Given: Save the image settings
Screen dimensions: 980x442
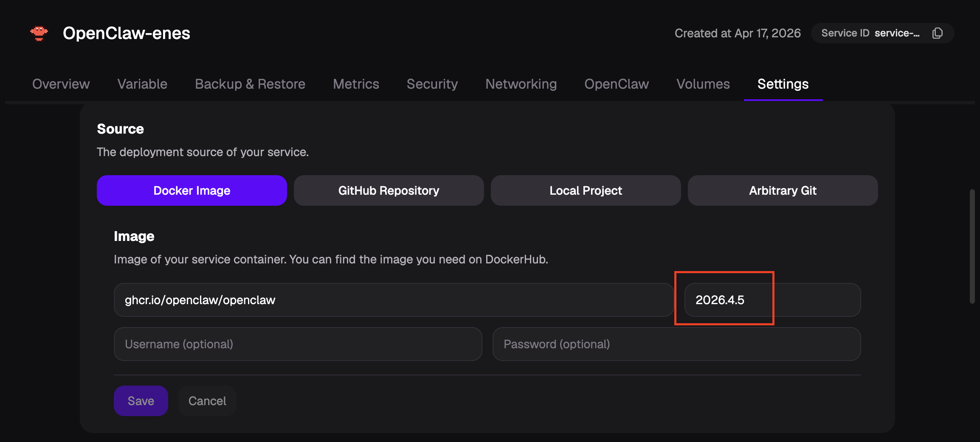Looking at the screenshot, I should tap(141, 401).
